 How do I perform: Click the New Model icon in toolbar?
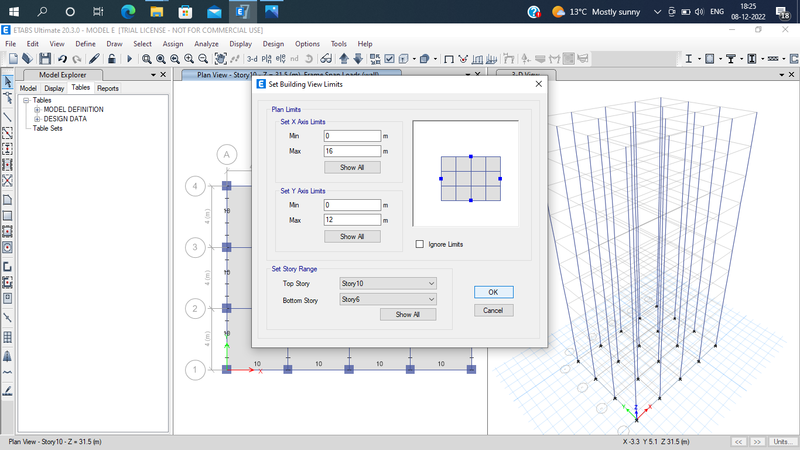pos(13,59)
